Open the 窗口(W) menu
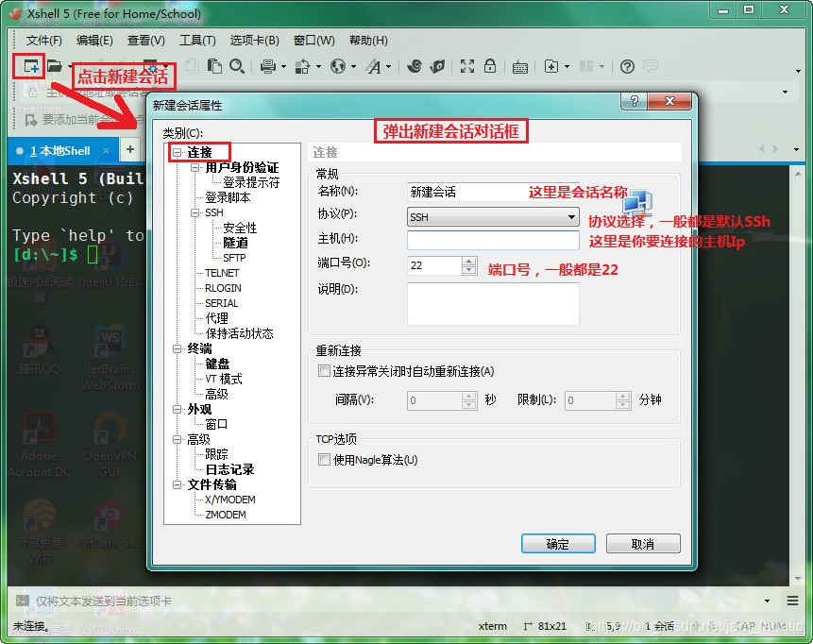This screenshot has width=813, height=644. (x=314, y=41)
